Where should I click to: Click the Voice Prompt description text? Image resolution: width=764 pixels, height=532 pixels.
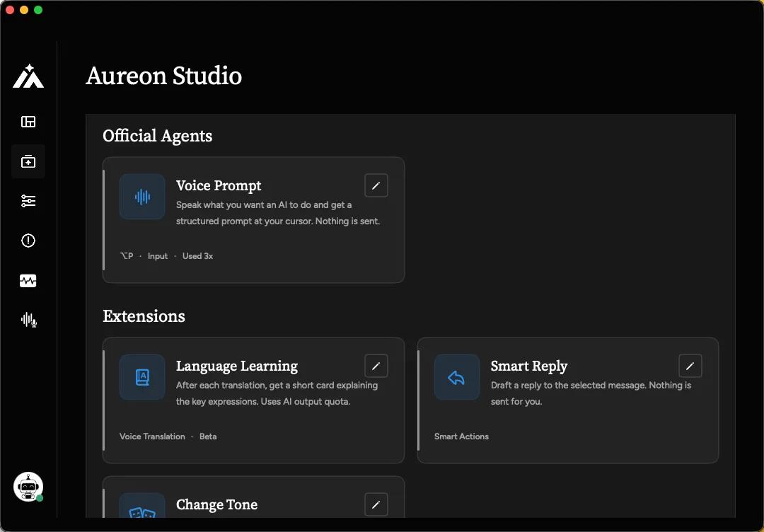pos(278,213)
